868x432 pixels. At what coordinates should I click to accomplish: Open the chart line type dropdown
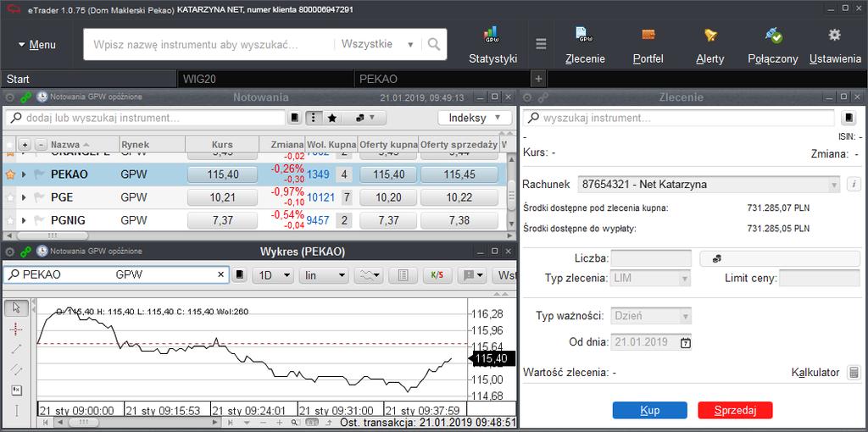[369, 275]
